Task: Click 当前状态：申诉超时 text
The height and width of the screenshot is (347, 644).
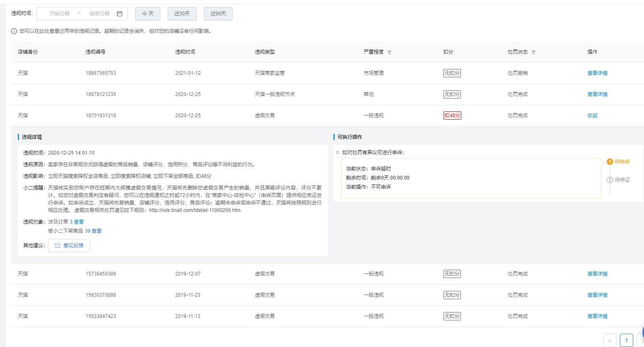Action: coord(368,169)
